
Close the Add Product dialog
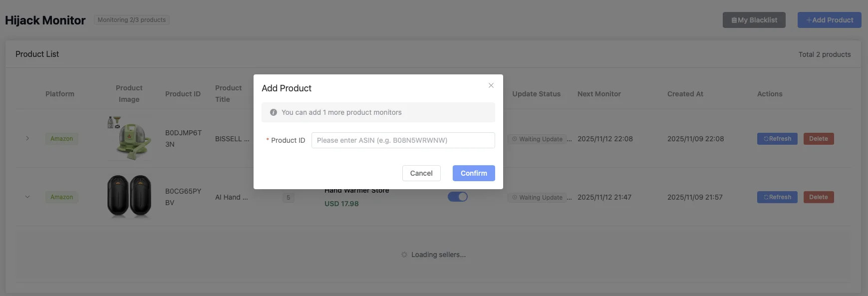point(491,85)
